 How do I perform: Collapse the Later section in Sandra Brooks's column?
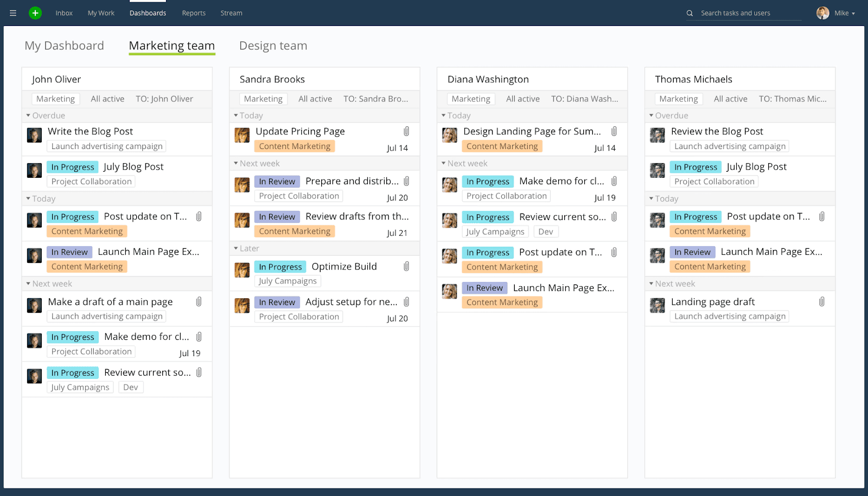tap(237, 248)
